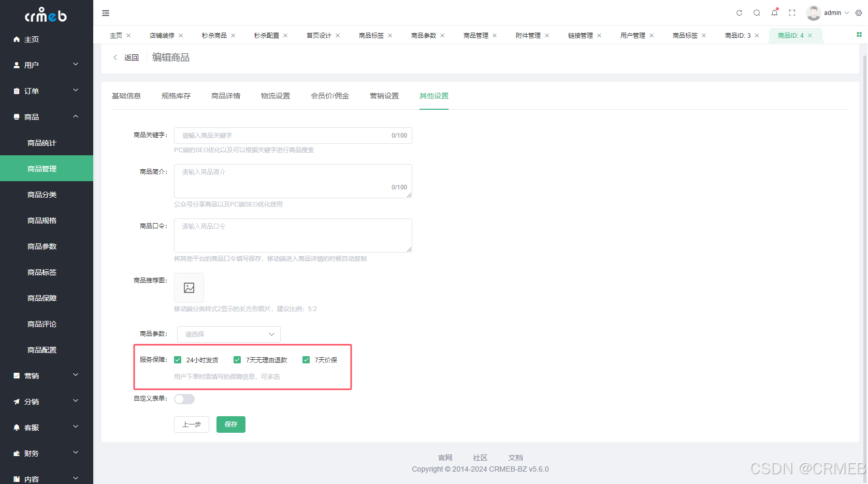Toggle the 7天无理由退款 checkbox
This screenshot has height=484, width=868.
[x=237, y=360]
